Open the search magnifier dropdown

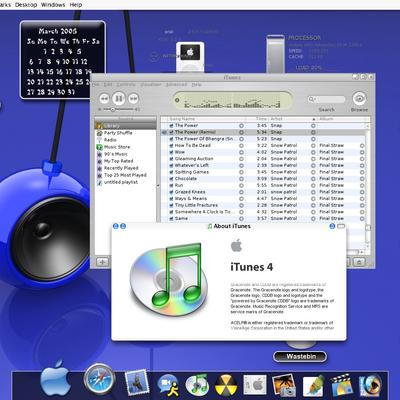[311, 99]
